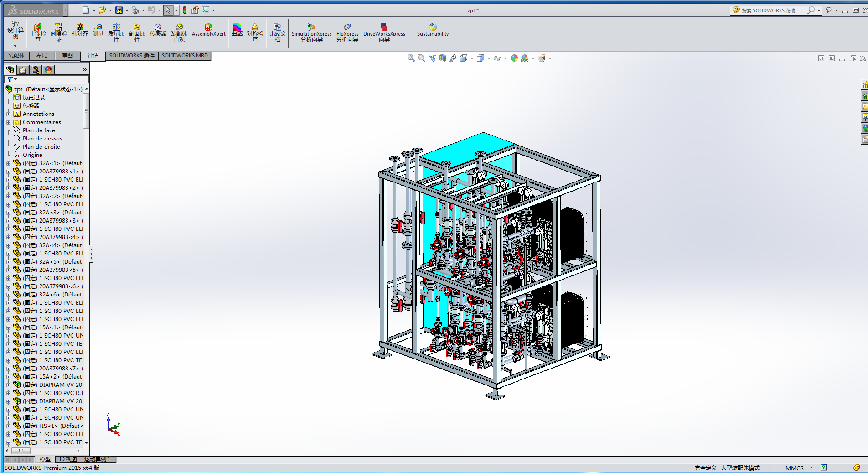This screenshot has height=473, width=868.
Task: Activate the Measure (测量) tool
Action: click(98, 30)
